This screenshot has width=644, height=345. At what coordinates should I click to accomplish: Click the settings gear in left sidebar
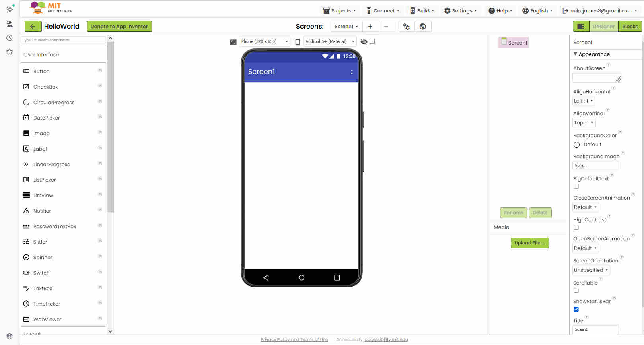click(10, 336)
